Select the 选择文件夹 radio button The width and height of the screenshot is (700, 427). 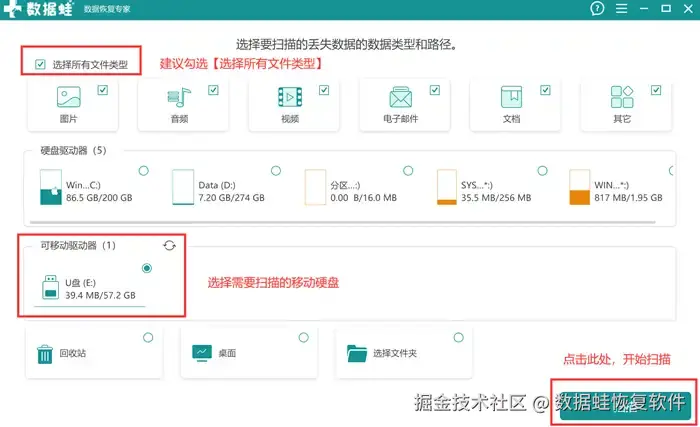[x=458, y=338]
